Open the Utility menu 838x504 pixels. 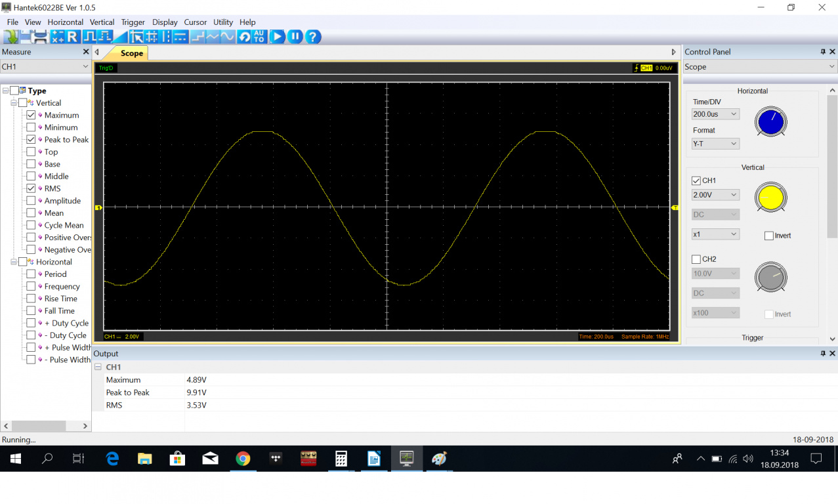pyautogui.click(x=223, y=22)
